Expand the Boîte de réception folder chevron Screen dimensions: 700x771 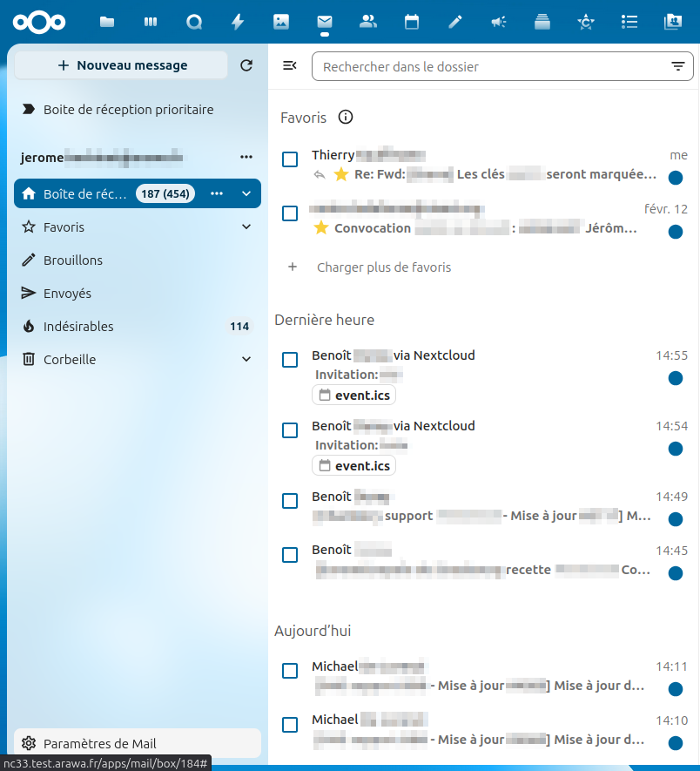point(246,193)
